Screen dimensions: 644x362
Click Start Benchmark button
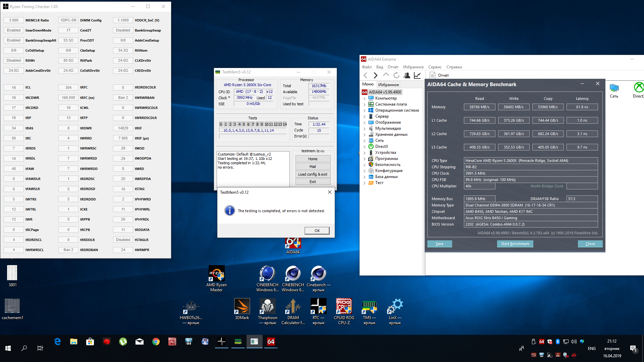515,244
